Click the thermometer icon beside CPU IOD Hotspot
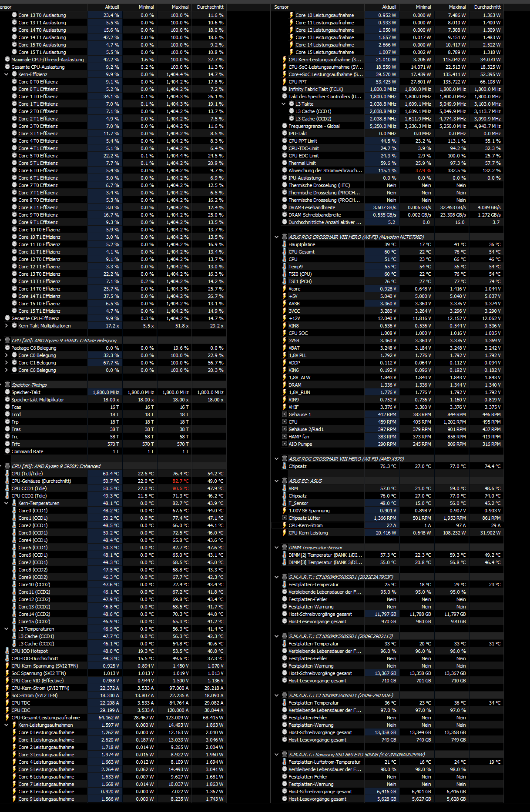530x812 pixels. click(x=7, y=651)
